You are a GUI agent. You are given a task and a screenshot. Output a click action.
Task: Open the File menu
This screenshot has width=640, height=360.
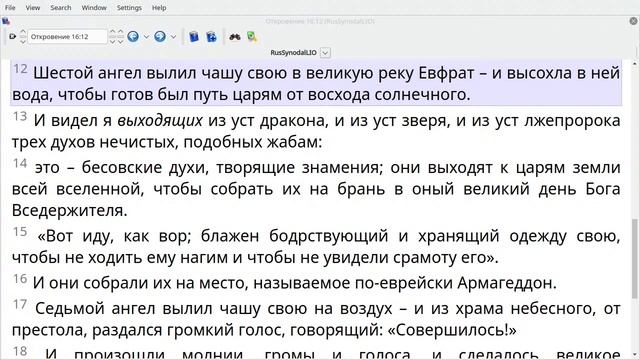[10, 7]
